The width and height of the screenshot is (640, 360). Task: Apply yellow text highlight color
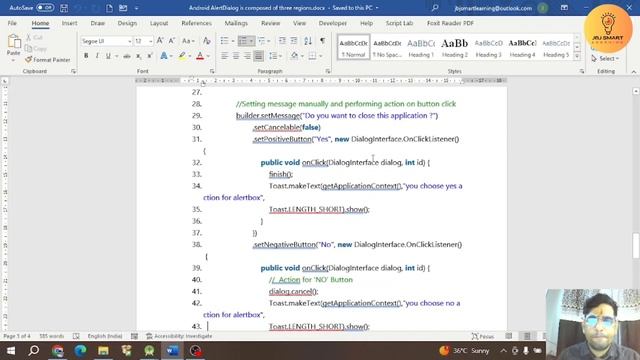182,56
